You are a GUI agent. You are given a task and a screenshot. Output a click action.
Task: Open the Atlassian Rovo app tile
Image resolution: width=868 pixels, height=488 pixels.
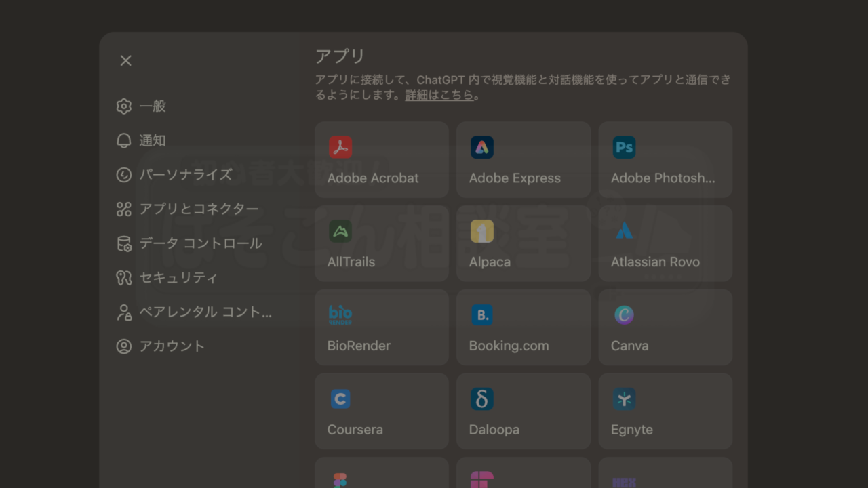[665, 244]
